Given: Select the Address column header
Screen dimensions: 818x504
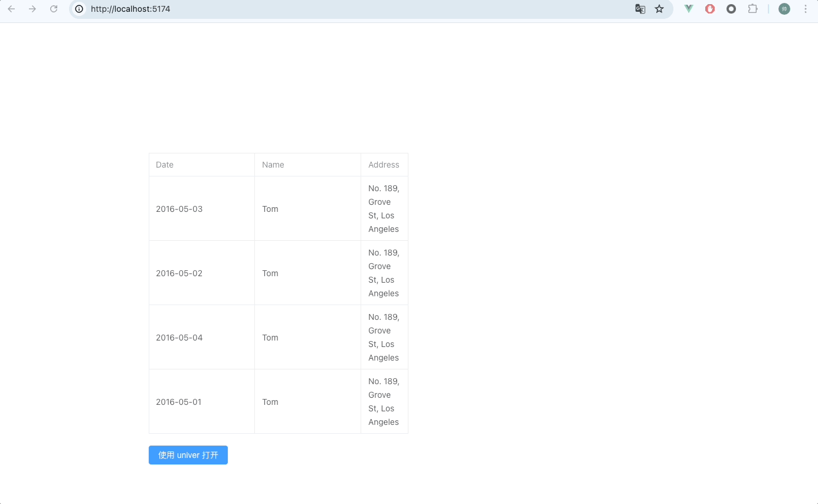Looking at the screenshot, I should click(x=384, y=165).
